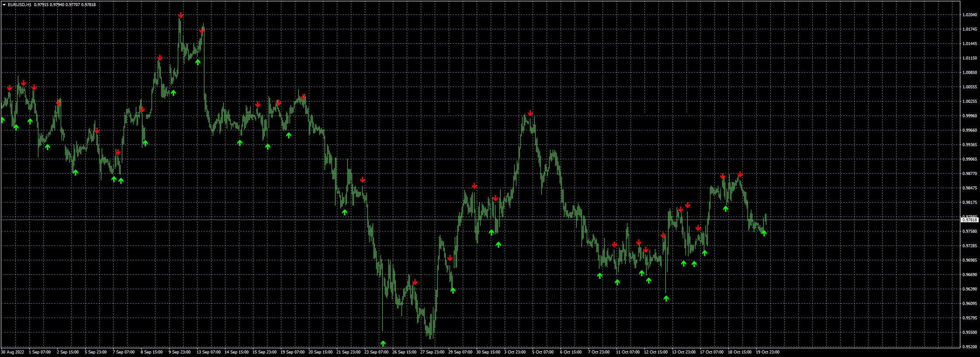Click the 7 Oct 23:00 time label
Screen dimensions: 980x357
[x=599, y=352]
